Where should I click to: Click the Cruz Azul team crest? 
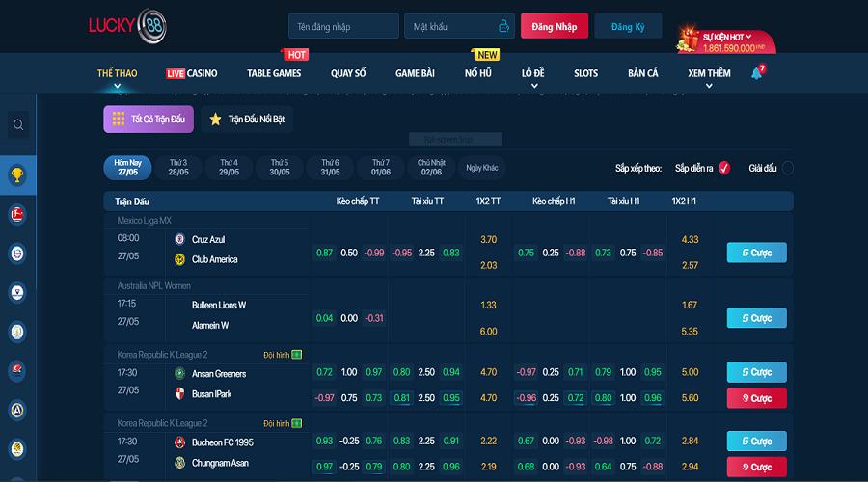(180, 239)
